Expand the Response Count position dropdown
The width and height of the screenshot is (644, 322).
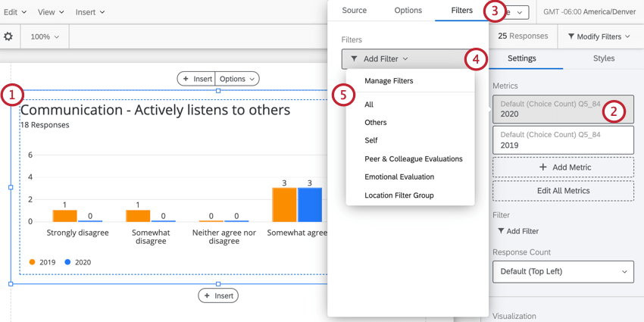coord(563,271)
